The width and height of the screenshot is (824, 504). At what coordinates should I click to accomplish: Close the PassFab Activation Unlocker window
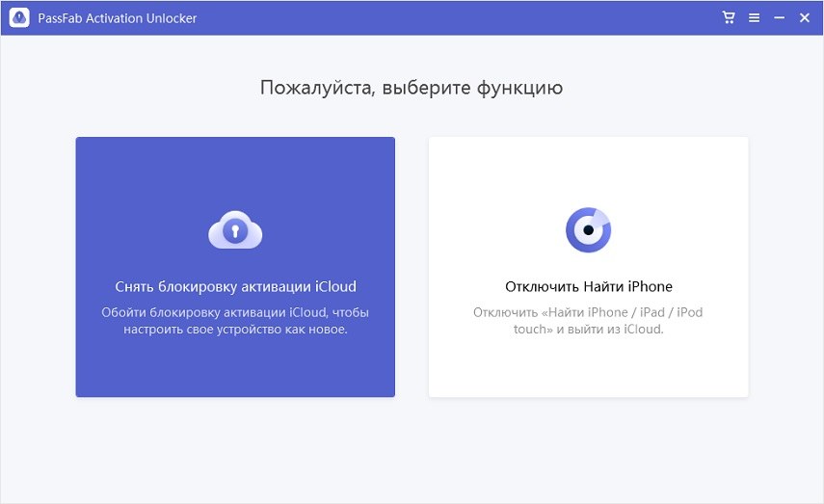click(x=804, y=17)
